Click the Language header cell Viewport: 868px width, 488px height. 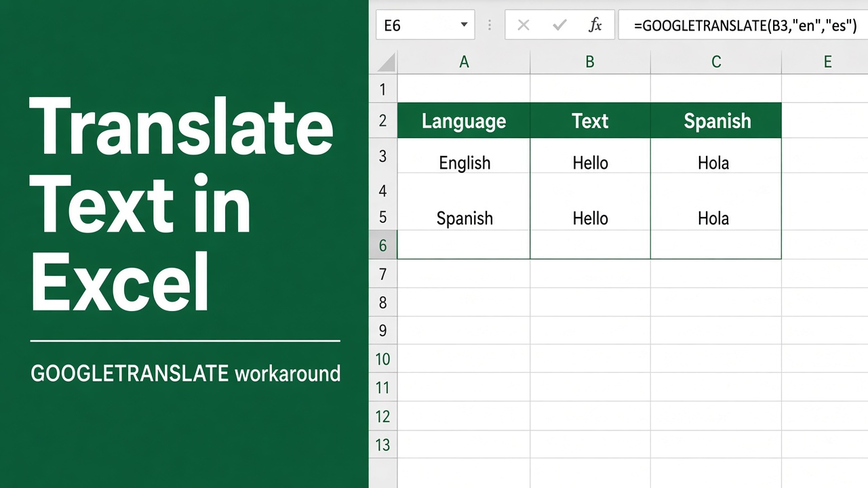464,121
